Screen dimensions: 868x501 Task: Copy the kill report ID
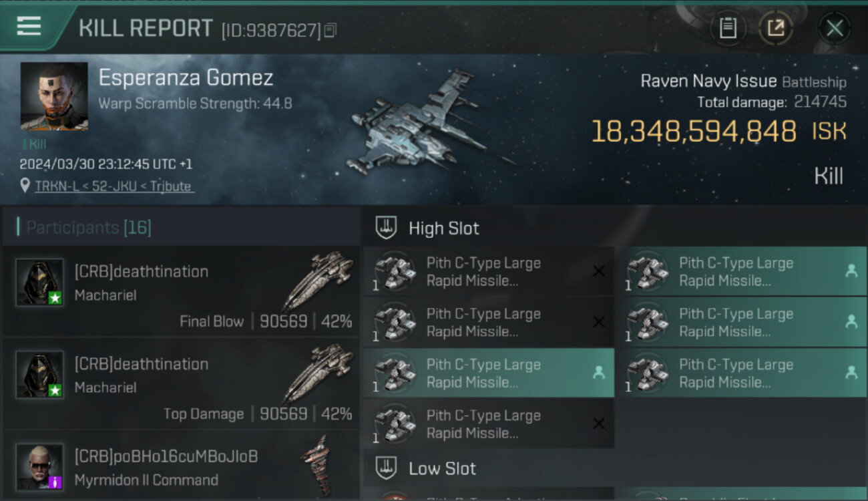click(x=331, y=30)
